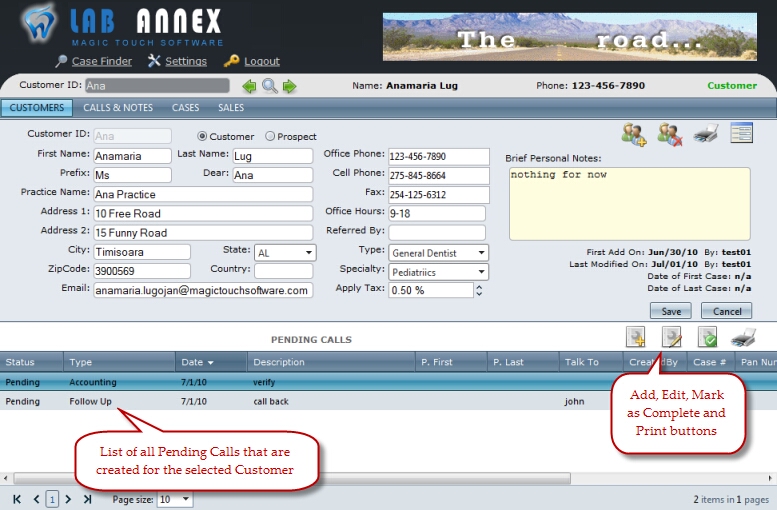Click the Logout link
The height and width of the screenshot is (510, 777).
[262, 61]
